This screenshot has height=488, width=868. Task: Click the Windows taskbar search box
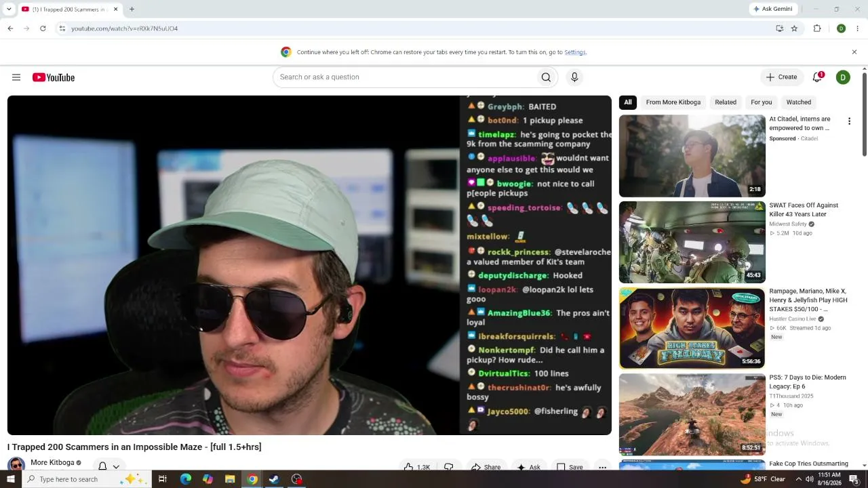coord(87,479)
